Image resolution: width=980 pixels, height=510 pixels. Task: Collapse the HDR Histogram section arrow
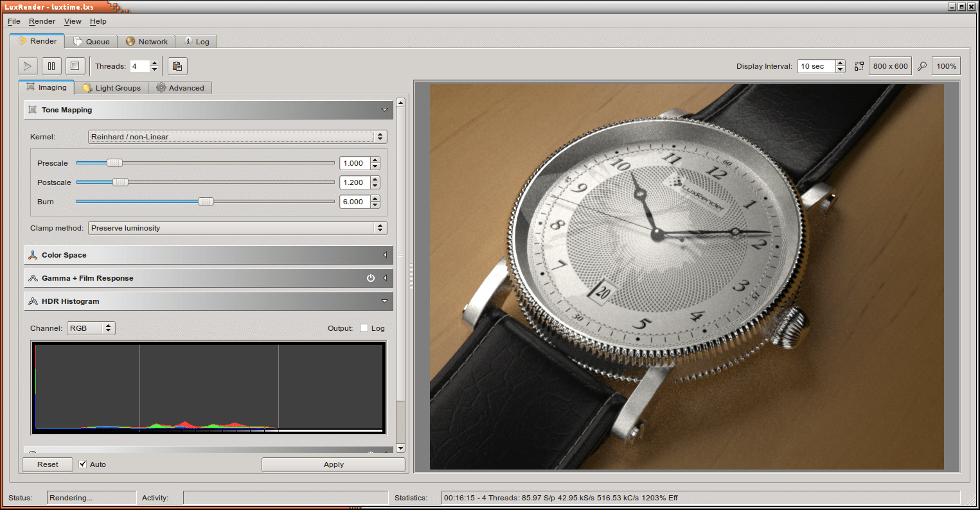pyautogui.click(x=385, y=301)
